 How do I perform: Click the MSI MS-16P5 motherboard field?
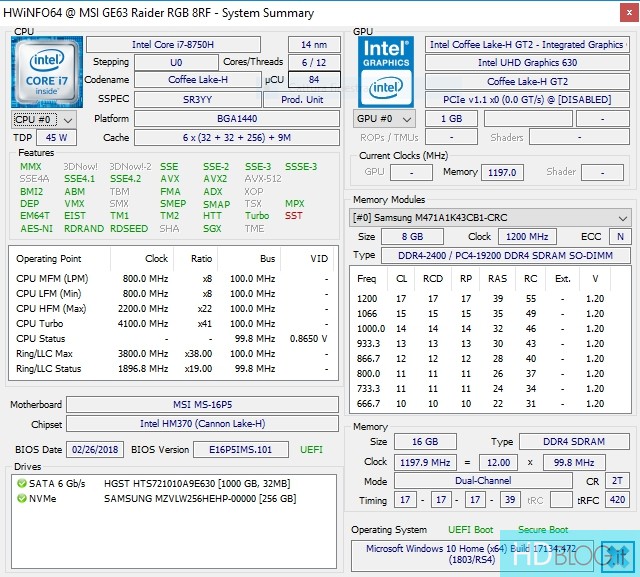click(x=202, y=404)
